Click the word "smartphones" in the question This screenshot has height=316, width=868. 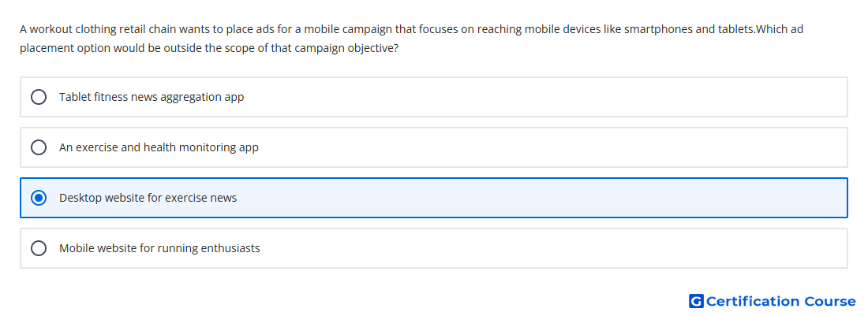pyautogui.click(x=658, y=29)
